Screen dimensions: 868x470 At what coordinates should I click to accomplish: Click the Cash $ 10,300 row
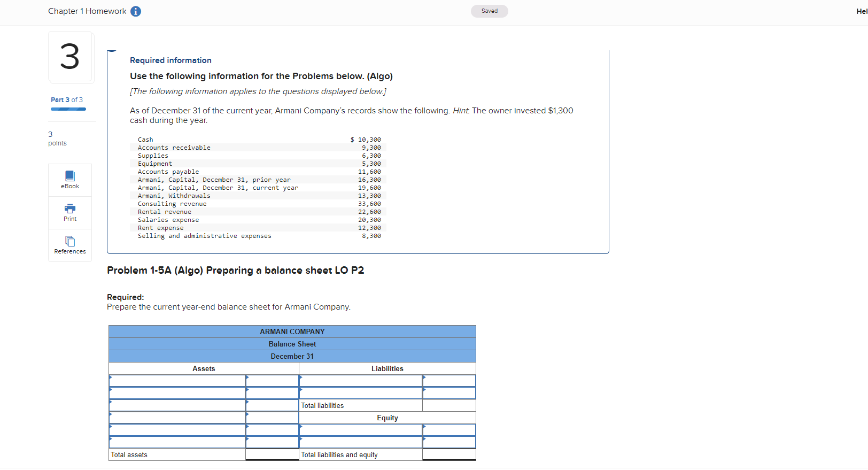[x=258, y=140]
